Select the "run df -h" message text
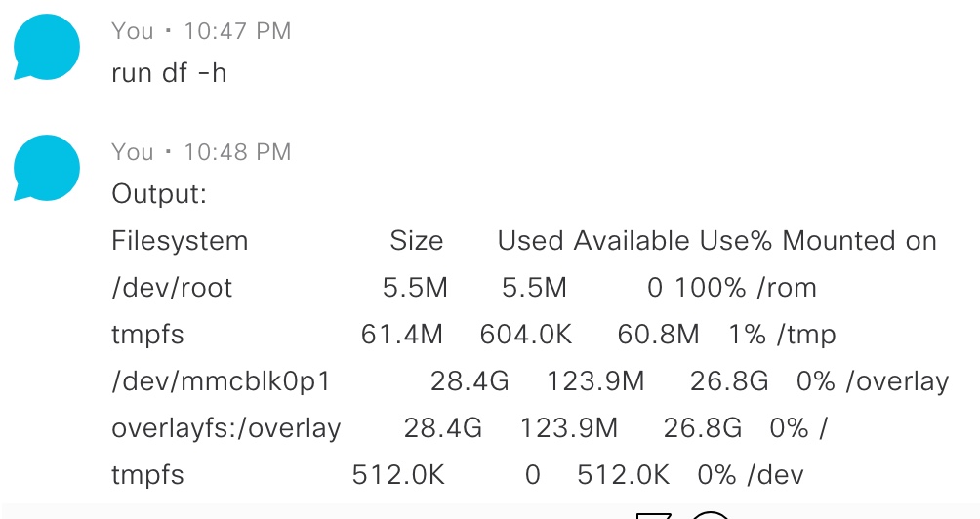 tap(169, 74)
